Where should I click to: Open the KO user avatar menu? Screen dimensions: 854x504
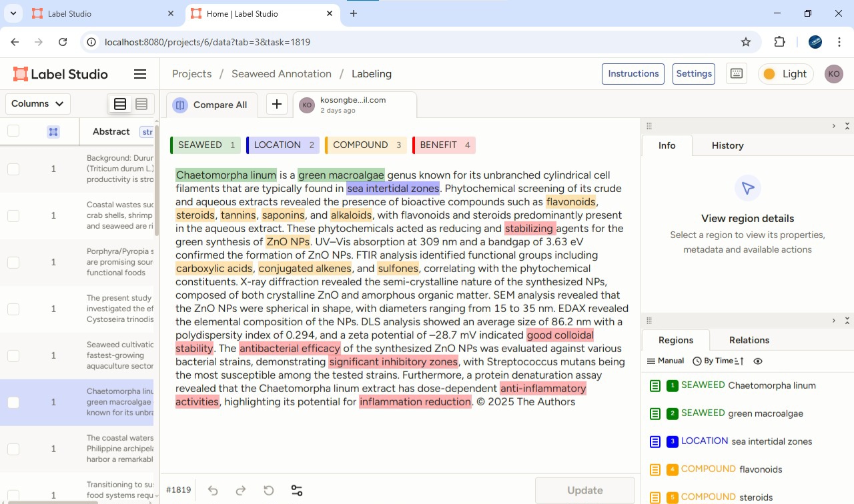pos(834,74)
